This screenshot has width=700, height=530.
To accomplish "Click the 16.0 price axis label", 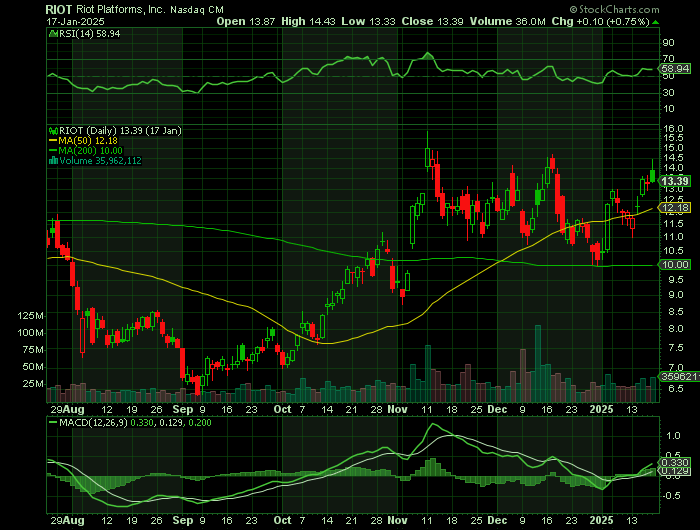I will tap(673, 129).
